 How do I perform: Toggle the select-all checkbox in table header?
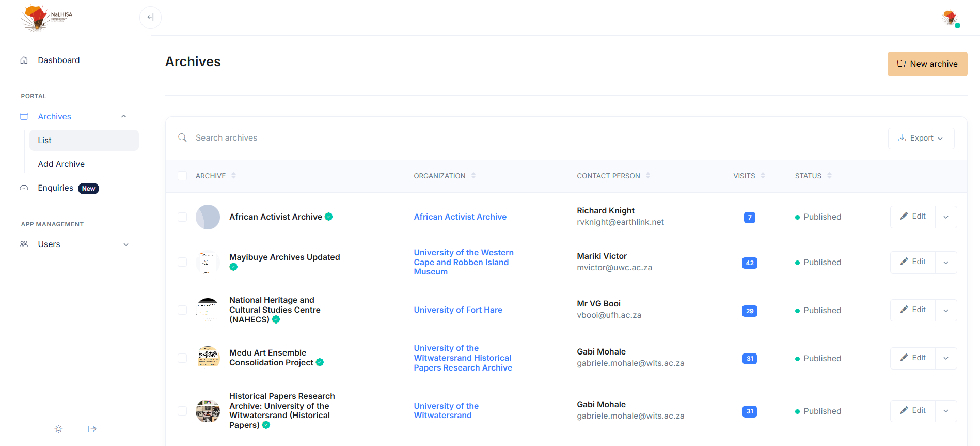(x=182, y=176)
